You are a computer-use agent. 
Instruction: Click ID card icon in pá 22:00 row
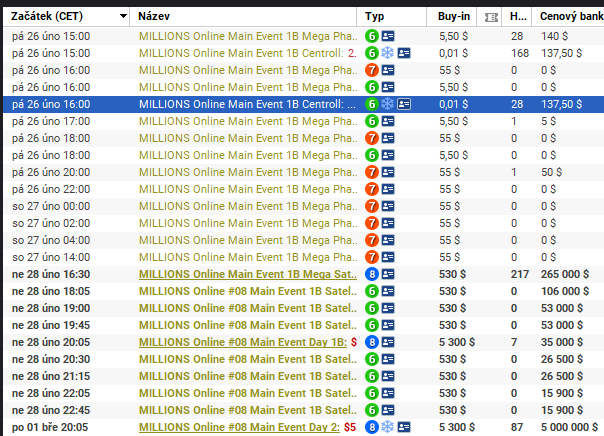pyautogui.click(x=388, y=189)
